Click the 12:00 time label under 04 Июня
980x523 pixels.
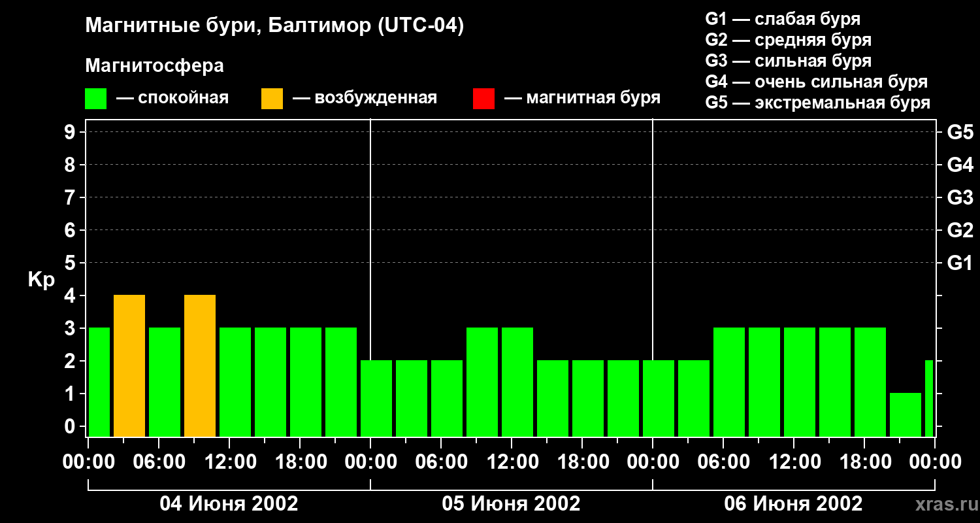229,462
